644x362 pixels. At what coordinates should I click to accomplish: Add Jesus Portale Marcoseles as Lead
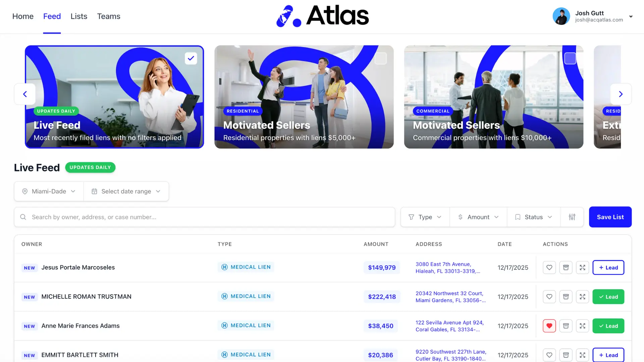click(x=608, y=267)
